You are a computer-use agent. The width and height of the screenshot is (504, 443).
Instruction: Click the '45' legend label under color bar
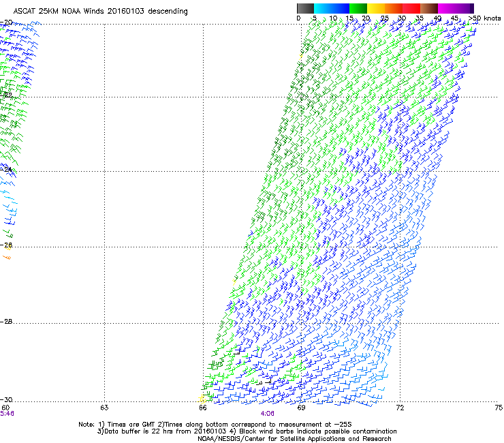coord(454,18)
